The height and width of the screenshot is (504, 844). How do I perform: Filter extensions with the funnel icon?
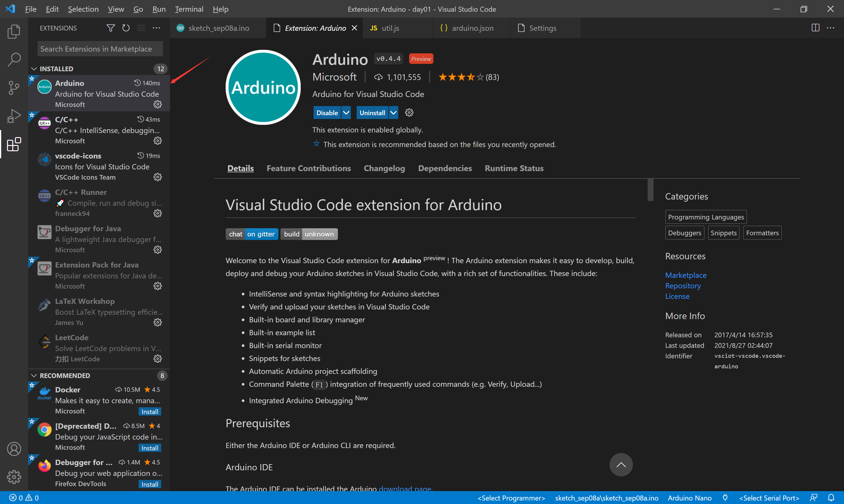[111, 28]
